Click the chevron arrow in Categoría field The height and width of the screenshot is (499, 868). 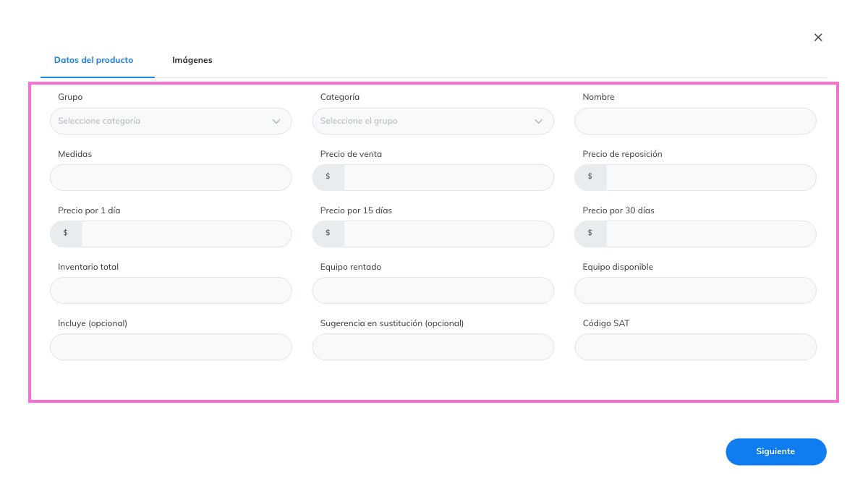coord(538,121)
